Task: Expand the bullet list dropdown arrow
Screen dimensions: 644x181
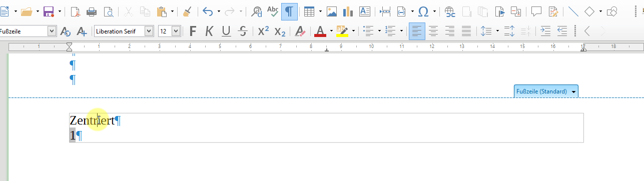Action: pyautogui.click(x=379, y=31)
